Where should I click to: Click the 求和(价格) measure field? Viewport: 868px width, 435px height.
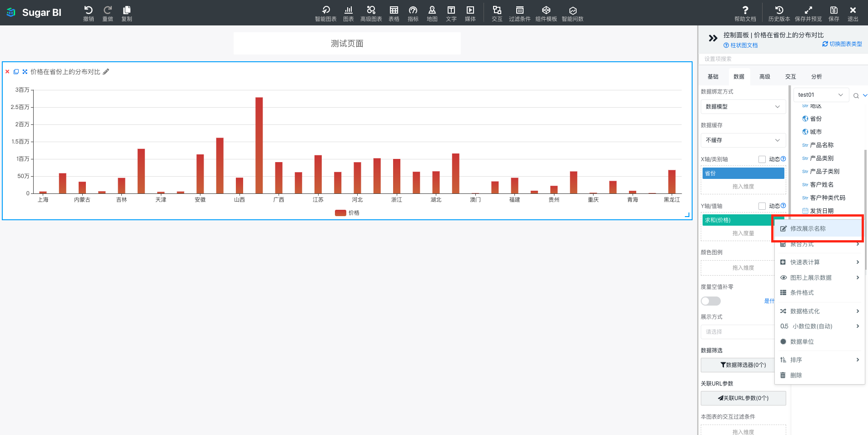point(738,220)
